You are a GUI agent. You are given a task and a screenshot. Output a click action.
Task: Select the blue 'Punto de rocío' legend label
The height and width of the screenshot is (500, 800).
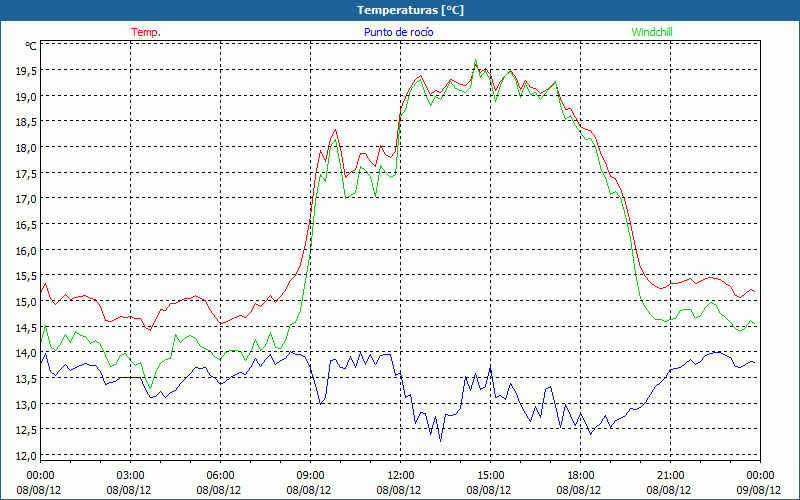pos(398,32)
